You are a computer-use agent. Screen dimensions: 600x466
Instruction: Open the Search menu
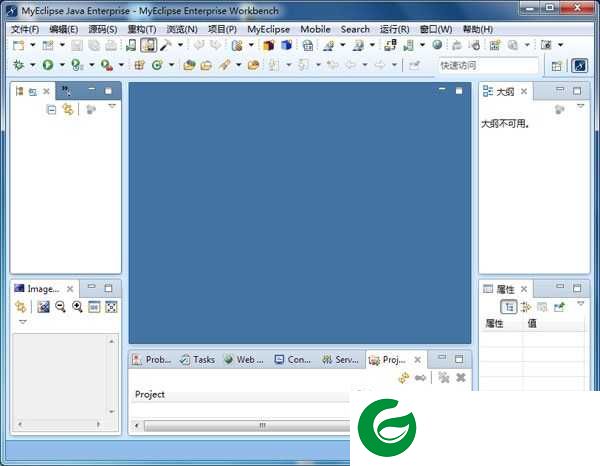[x=355, y=29]
